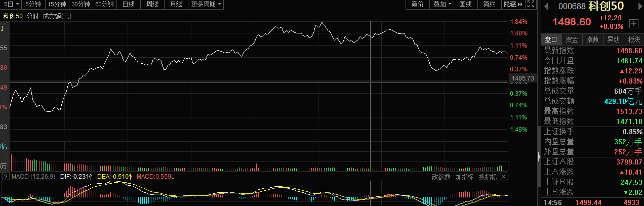Click the 最高指数 value 1513.73
This screenshot has height=206, width=644.
[x=629, y=111]
